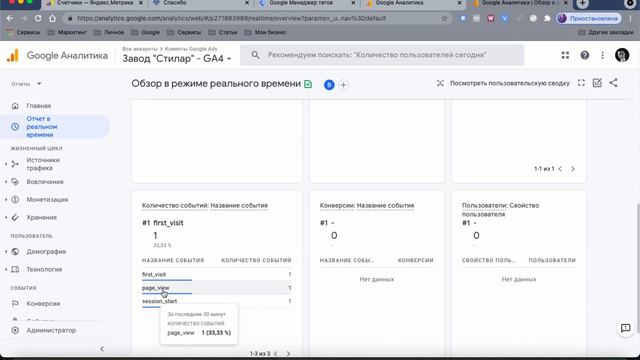This screenshot has width=640, height=360.
Task: Select Отчет в реальном времени menu item
Action: [x=55, y=127]
